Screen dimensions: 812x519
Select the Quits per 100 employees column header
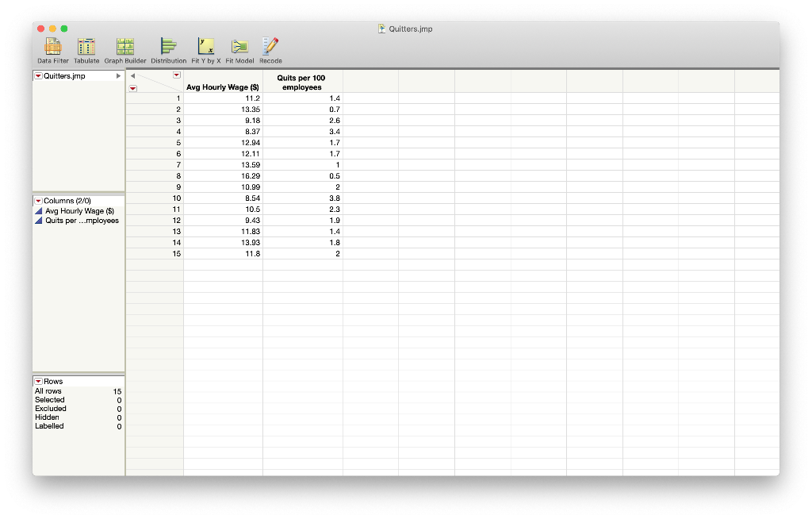click(x=301, y=83)
